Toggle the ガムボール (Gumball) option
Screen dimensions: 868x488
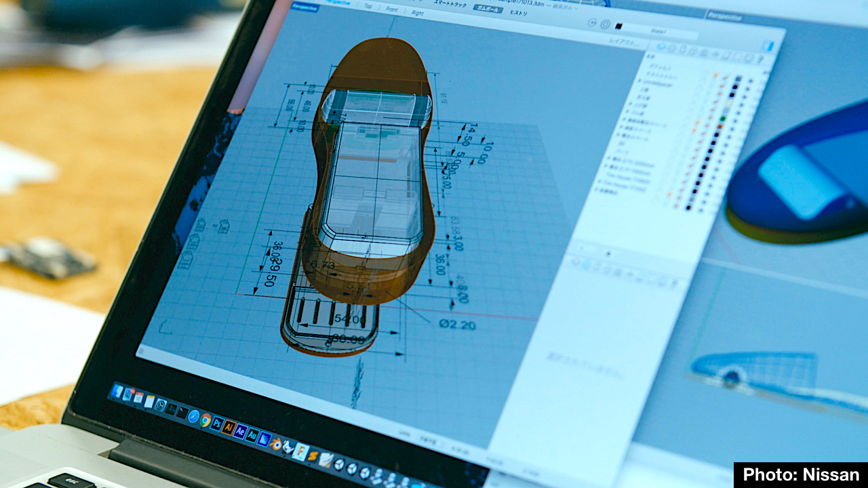pyautogui.click(x=488, y=8)
